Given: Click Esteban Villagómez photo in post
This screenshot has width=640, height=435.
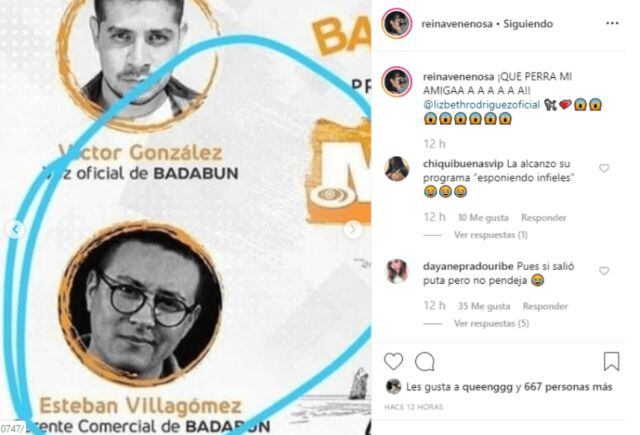Looking at the screenshot, I should [x=140, y=304].
